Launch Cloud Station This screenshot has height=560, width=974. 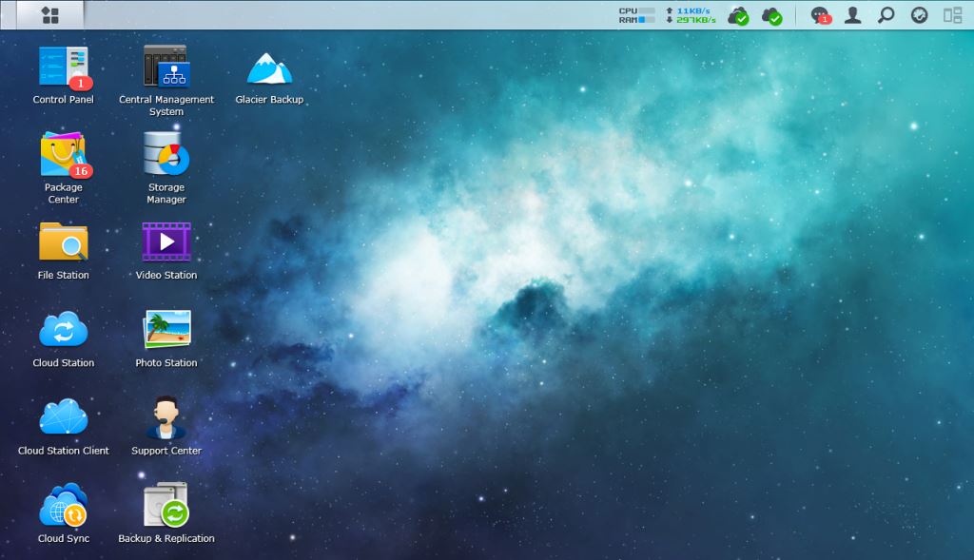[x=63, y=330]
